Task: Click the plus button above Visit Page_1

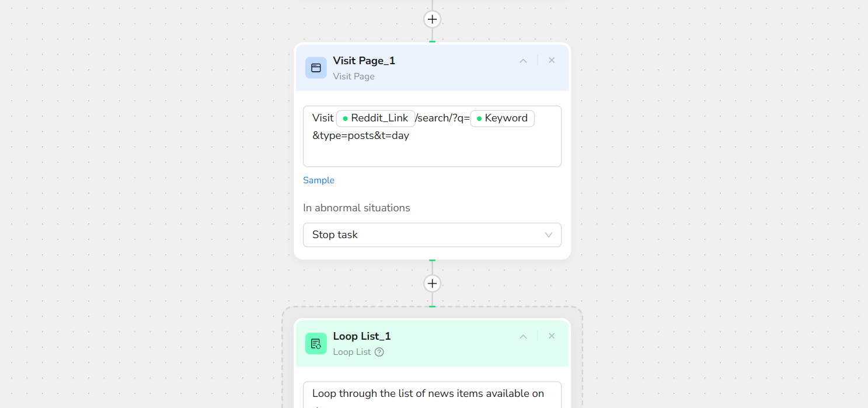Action: coord(432,19)
